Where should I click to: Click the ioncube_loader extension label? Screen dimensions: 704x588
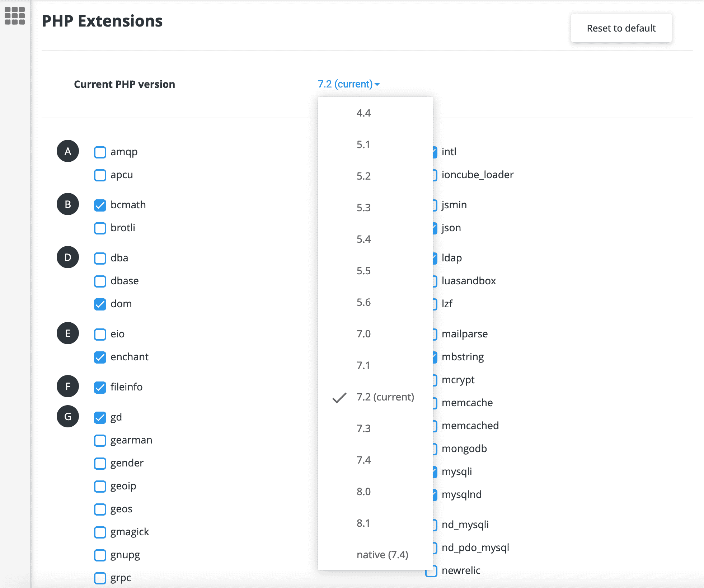(478, 175)
